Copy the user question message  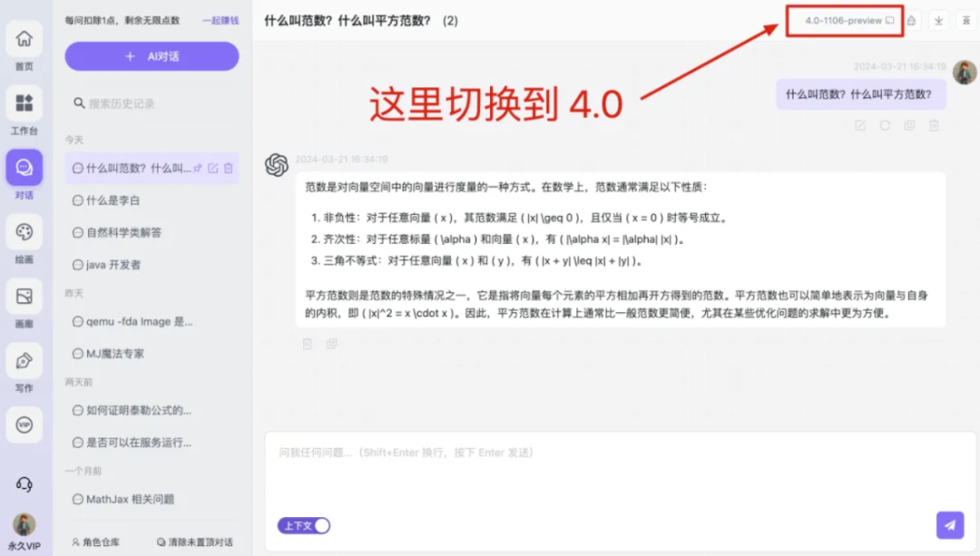[909, 125]
